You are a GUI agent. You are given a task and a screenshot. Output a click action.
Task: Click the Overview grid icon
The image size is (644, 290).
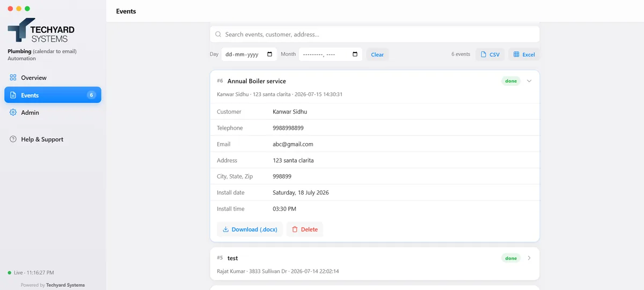coord(13,78)
